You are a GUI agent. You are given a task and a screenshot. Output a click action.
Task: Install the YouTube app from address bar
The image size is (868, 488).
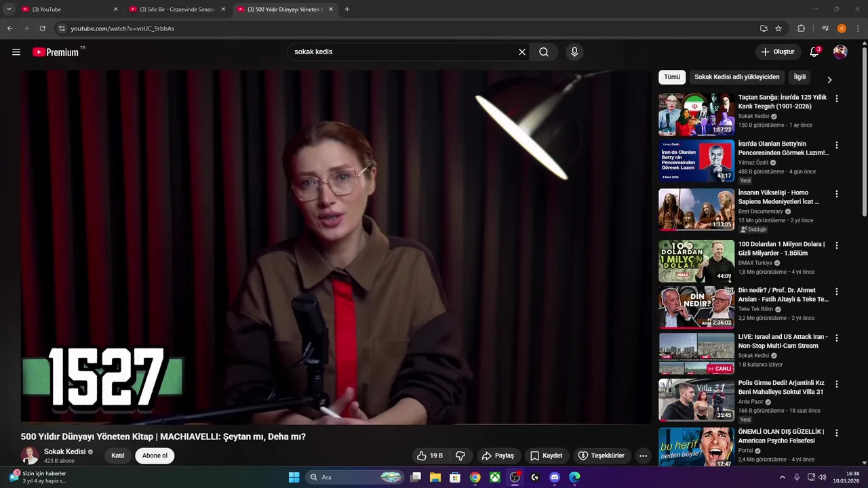tap(764, 28)
